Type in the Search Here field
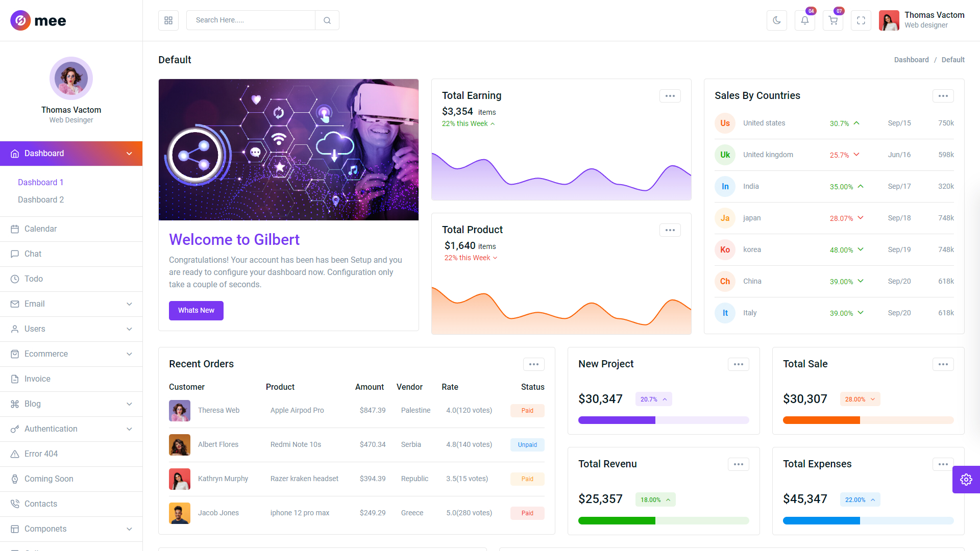This screenshot has height=551, width=980. click(x=250, y=20)
